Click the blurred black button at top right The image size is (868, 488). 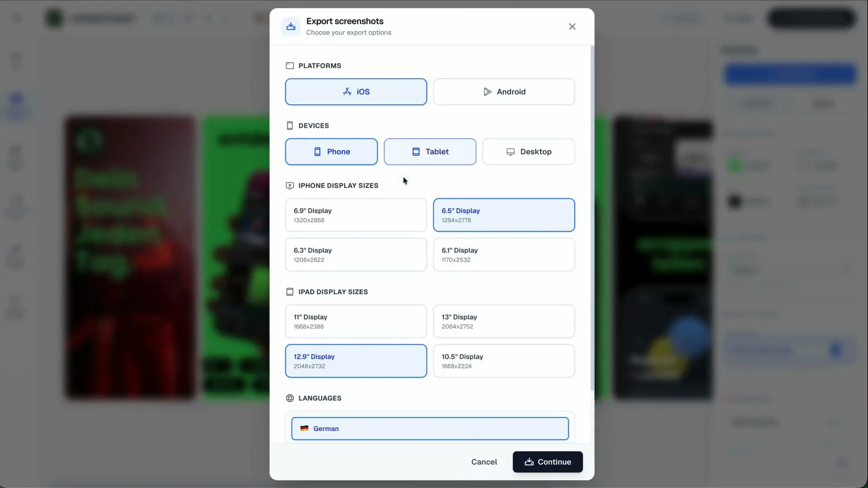811,19
